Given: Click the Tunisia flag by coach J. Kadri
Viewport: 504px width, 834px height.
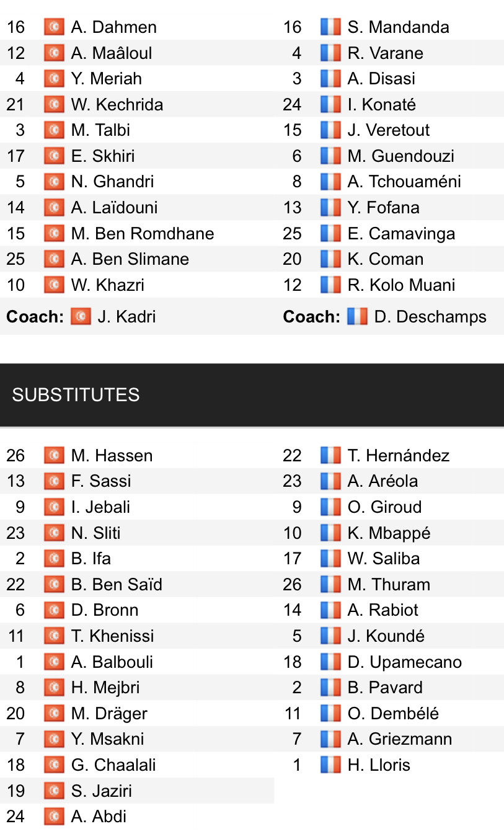Looking at the screenshot, I should pyautogui.click(x=81, y=317).
